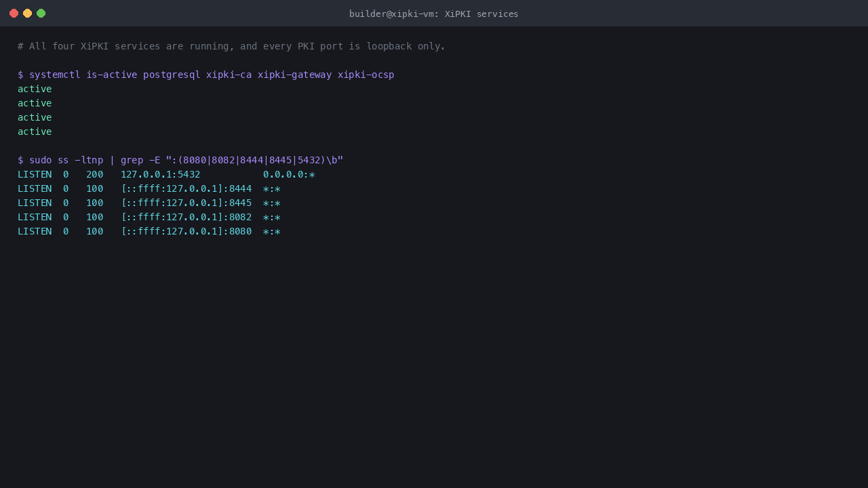Click the comment line about loopback only

click(231, 46)
